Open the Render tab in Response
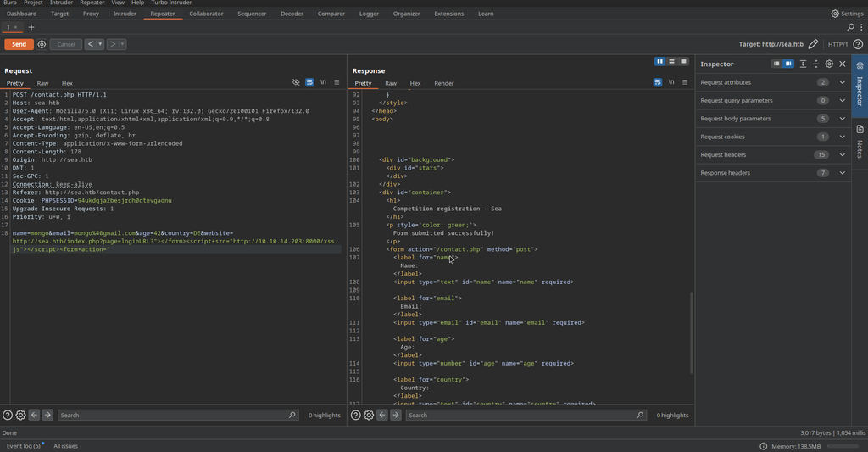 pyautogui.click(x=443, y=83)
